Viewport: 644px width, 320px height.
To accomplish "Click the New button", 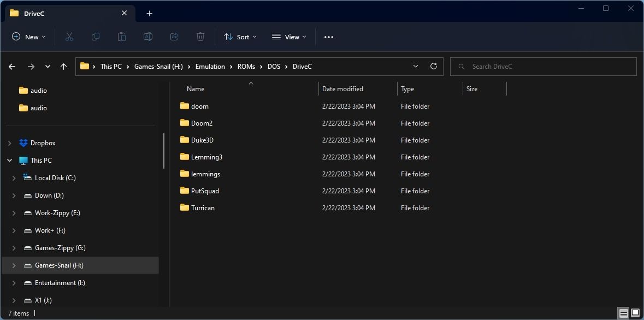I will [x=29, y=37].
